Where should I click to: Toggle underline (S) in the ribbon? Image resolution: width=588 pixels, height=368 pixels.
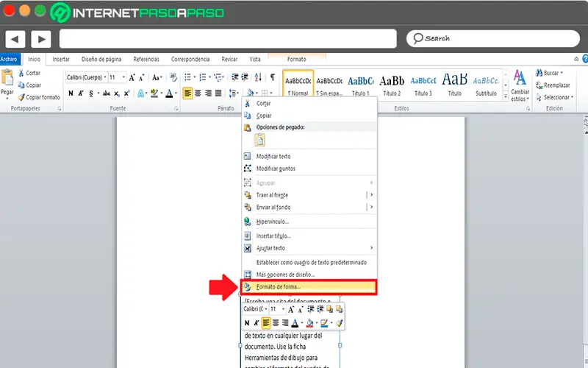[90, 93]
